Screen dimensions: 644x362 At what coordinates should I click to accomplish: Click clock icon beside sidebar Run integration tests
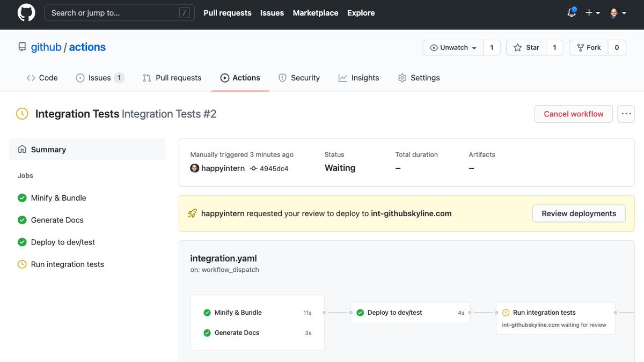click(x=22, y=264)
